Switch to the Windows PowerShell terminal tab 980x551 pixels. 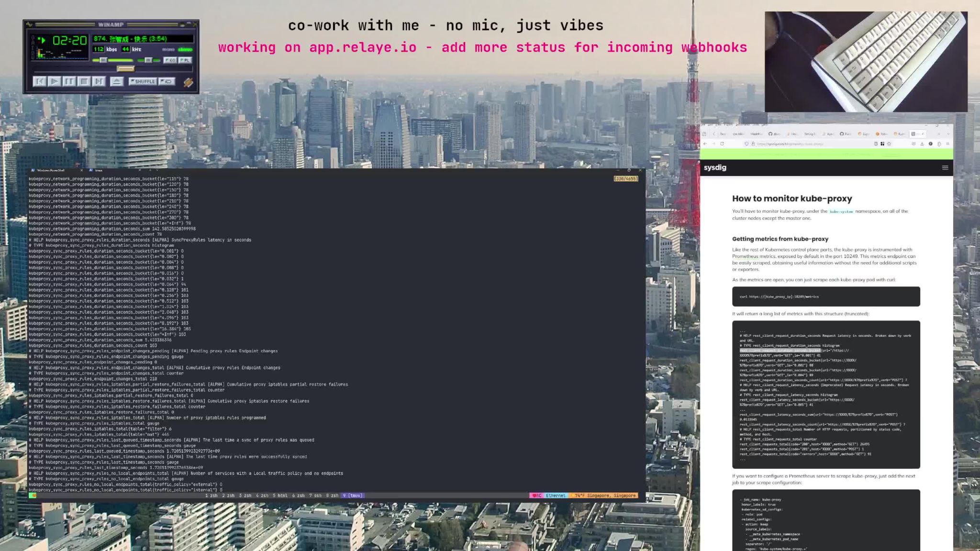point(51,170)
